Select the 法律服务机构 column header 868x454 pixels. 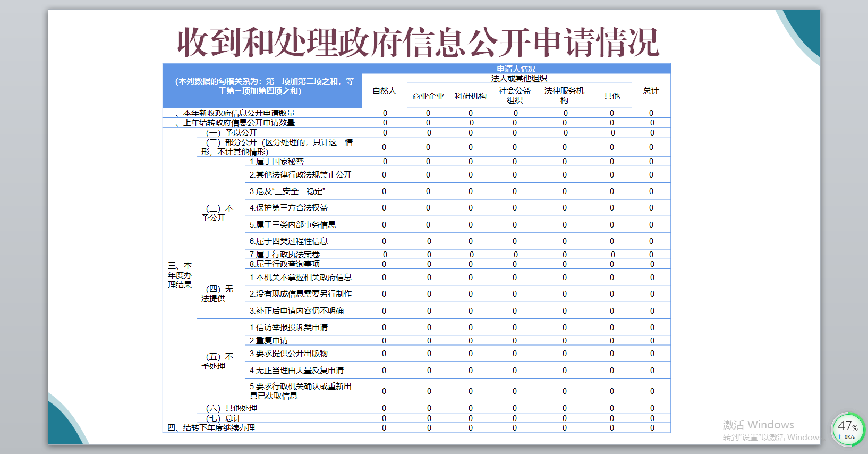click(564, 95)
